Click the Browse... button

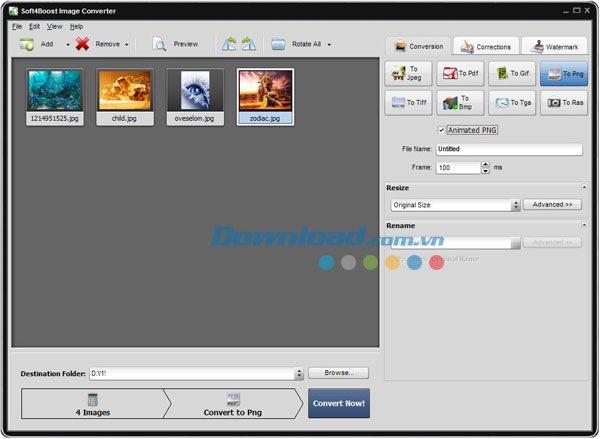(339, 373)
